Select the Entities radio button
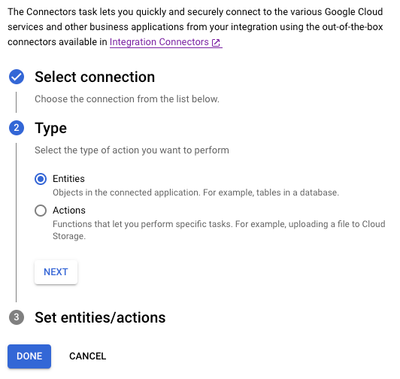Image resolution: width=400 pixels, height=379 pixels. coord(41,179)
